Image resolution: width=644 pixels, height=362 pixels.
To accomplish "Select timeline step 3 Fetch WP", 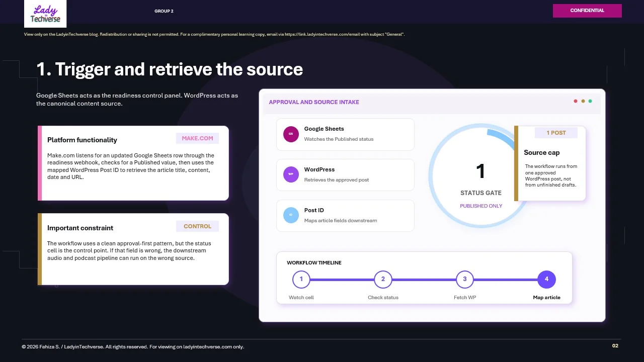I will tap(465, 279).
